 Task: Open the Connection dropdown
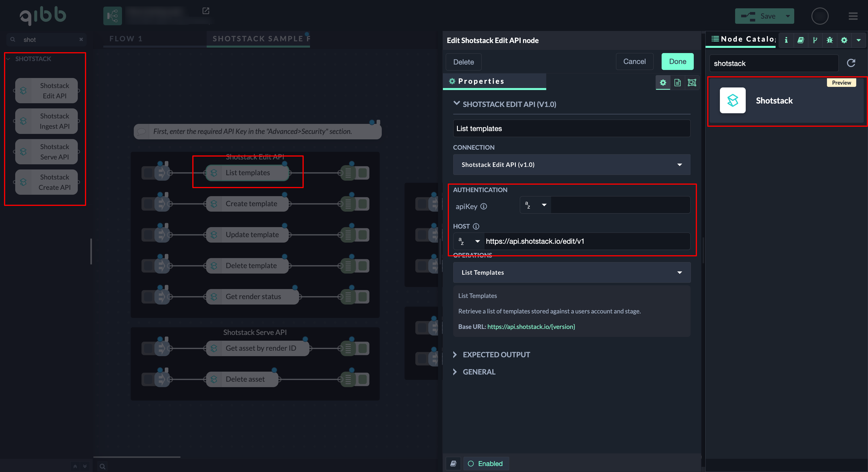point(571,165)
